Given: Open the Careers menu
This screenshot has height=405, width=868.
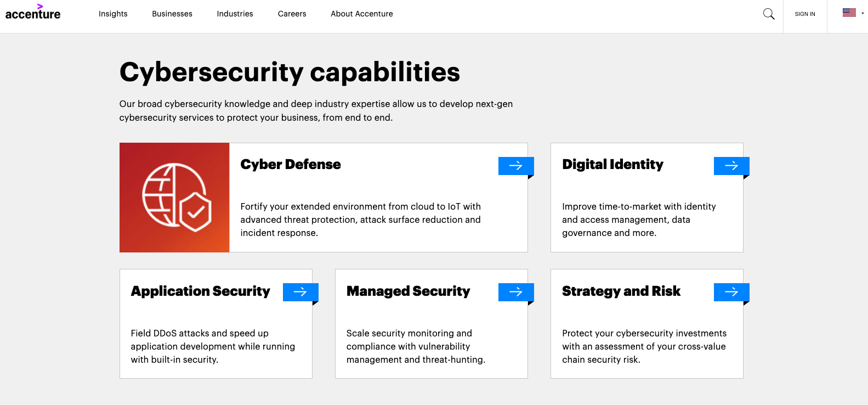Looking at the screenshot, I should 292,14.
